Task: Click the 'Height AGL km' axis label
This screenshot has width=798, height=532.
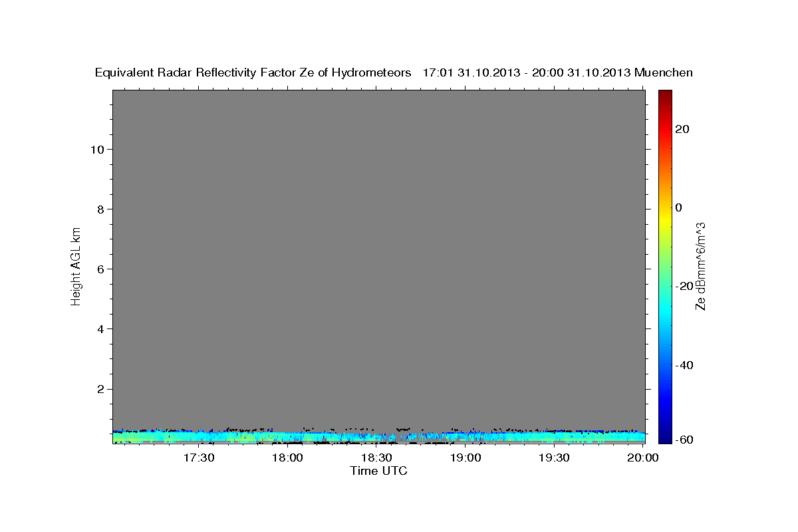Action: click(76, 266)
